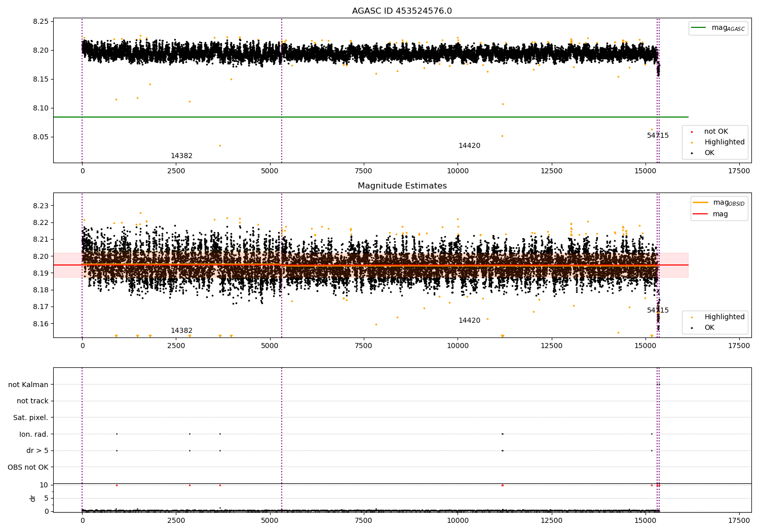Image resolution: width=760 pixels, height=532 pixels.
Task: Click the '17500' x-tick under the AGASC plot
Action: [739, 171]
